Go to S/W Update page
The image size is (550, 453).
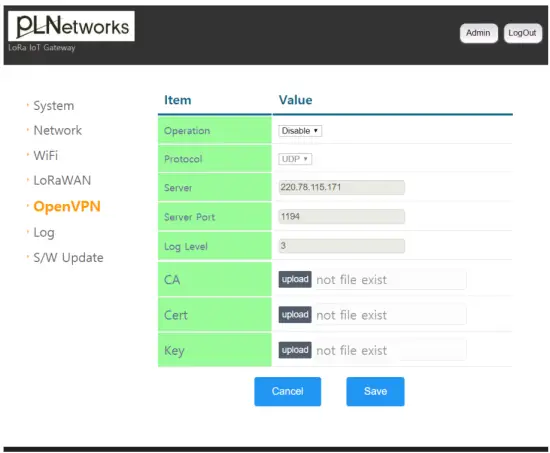point(68,258)
